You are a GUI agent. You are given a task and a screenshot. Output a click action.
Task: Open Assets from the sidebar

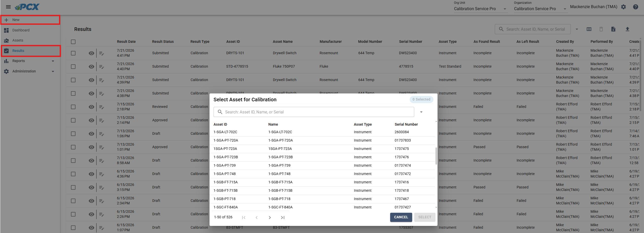coord(30,40)
